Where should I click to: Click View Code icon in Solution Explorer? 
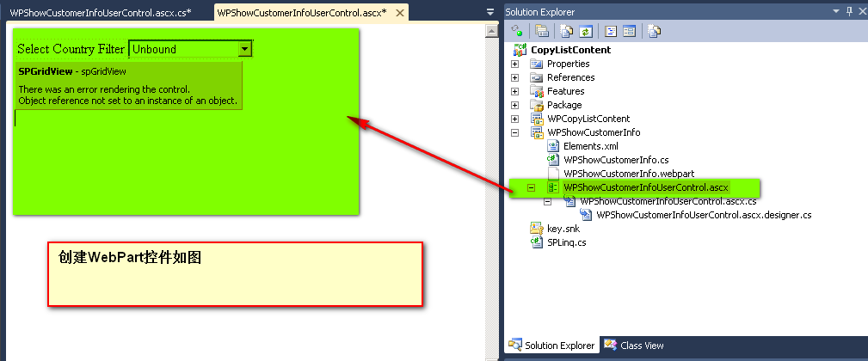(x=611, y=31)
